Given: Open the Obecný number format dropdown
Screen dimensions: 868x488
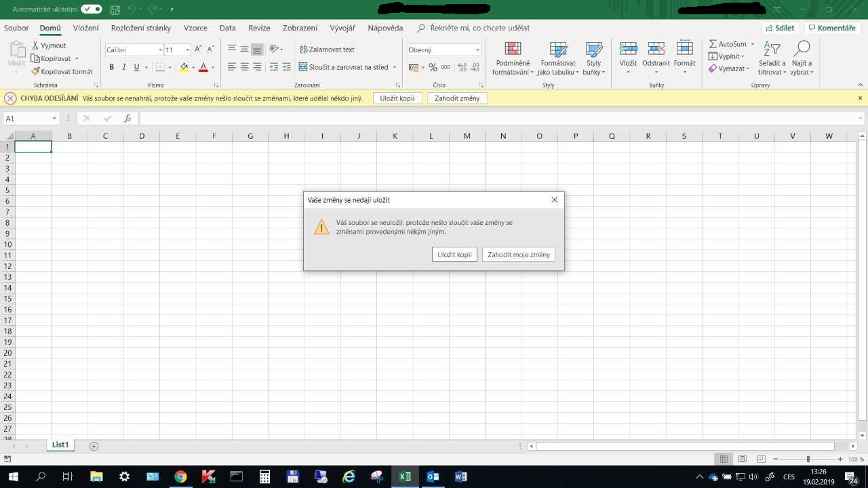Looking at the screenshot, I should 477,50.
